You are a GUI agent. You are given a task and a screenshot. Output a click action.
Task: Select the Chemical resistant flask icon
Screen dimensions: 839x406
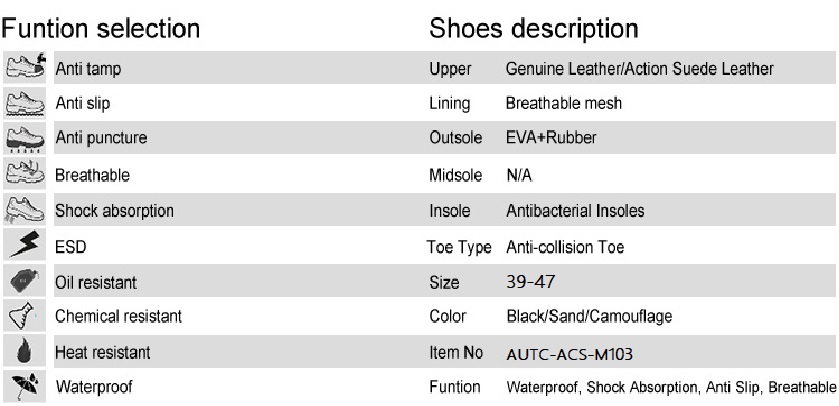[x=24, y=316]
